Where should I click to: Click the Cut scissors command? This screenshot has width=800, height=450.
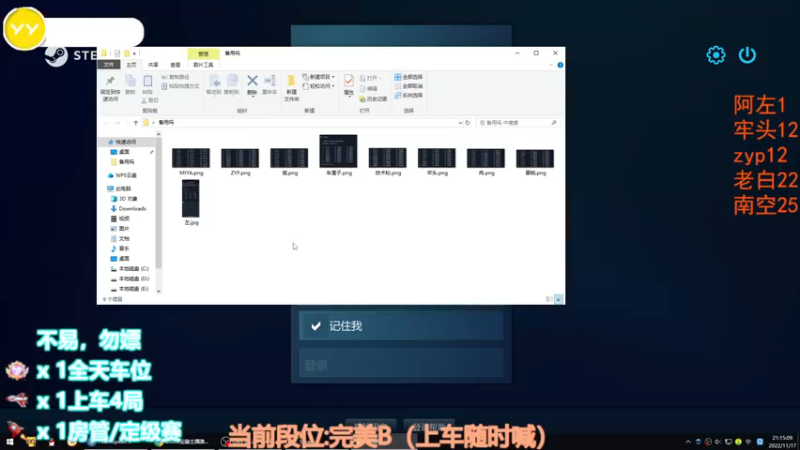150,101
